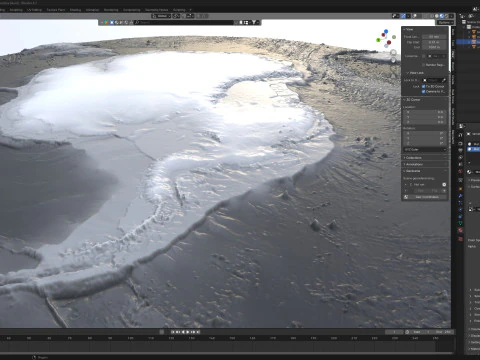This screenshot has width=480, height=360.
Task: Open the Sculpting workspace tab
Action: [x=16, y=10]
